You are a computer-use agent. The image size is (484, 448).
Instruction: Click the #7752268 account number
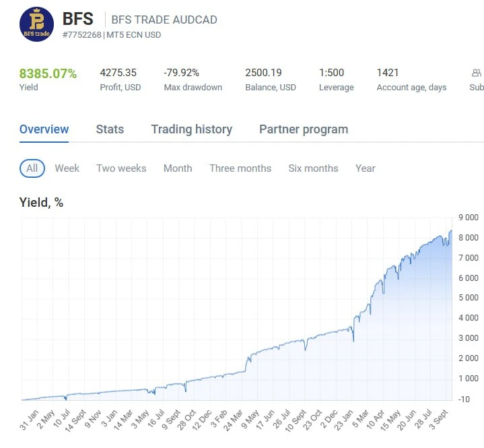click(x=82, y=35)
